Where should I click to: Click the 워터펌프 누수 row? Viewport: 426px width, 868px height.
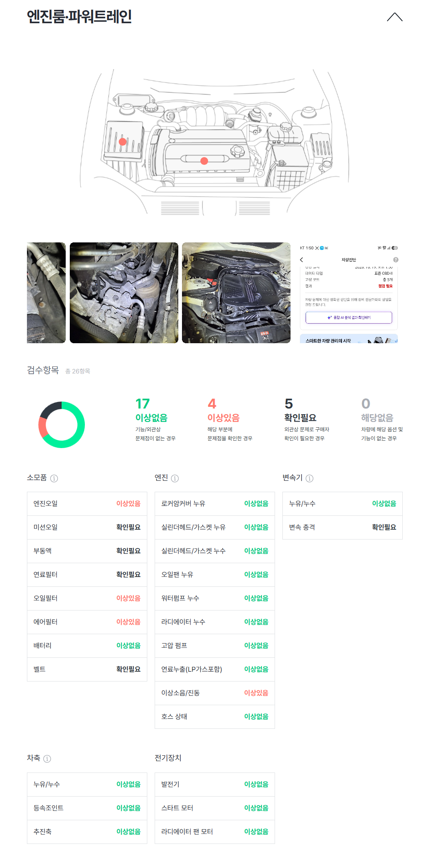click(215, 598)
